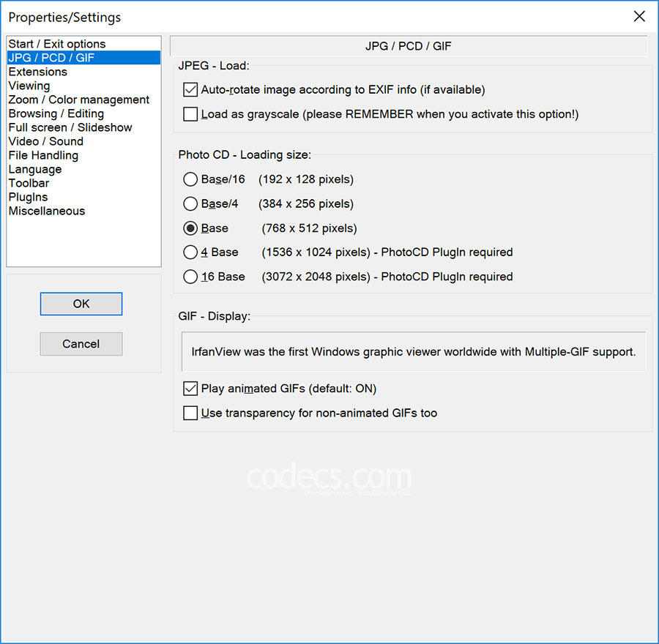Enable Auto-rotate image according to EXIF checkbox
This screenshot has height=644, width=659.
190,90
